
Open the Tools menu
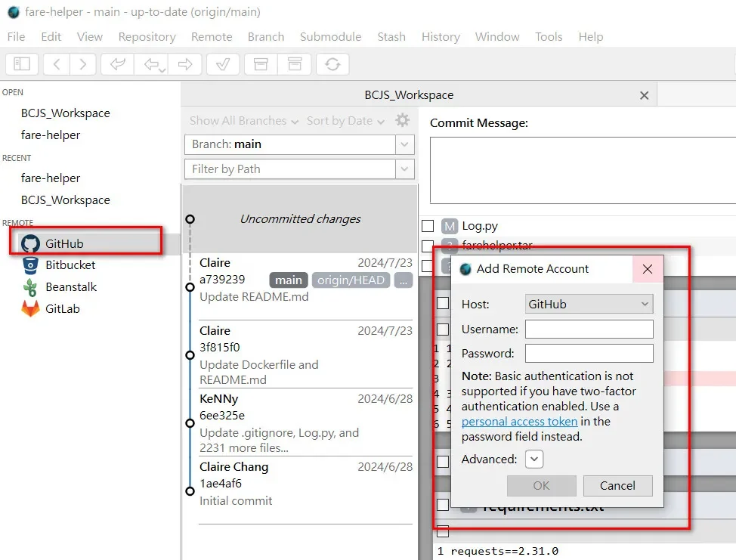pyautogui.click(x=549, y=36)
